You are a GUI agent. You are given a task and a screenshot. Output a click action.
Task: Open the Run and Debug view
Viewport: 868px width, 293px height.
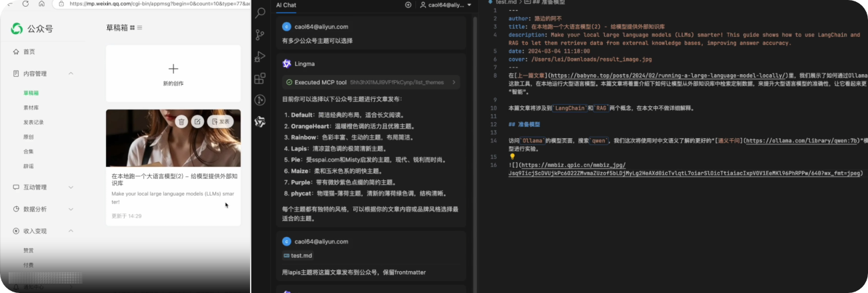click(x=260, y=57)
